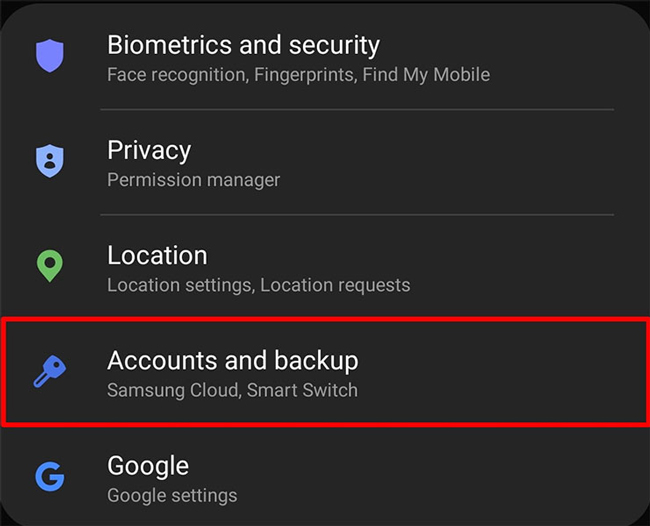The image size is (650, 526).
Task: Open Accounts and backup heading
Action: click(233, 360)
